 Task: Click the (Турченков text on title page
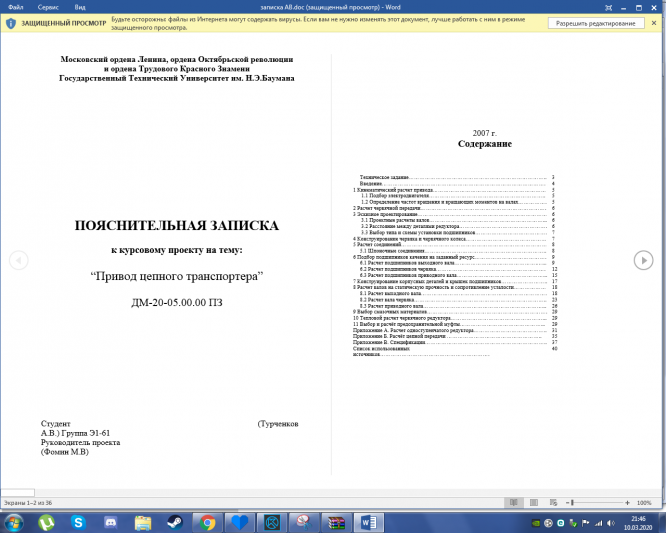point(278,424)
